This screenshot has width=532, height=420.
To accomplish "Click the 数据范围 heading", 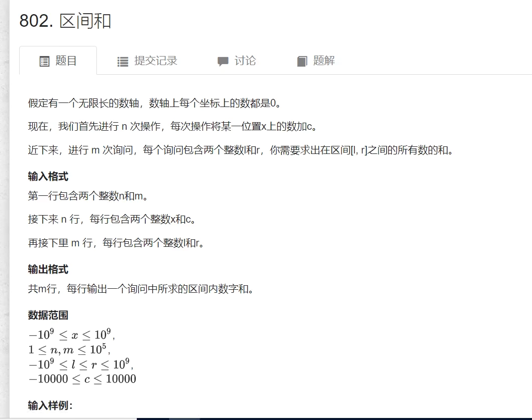I will tap(48, 315).
